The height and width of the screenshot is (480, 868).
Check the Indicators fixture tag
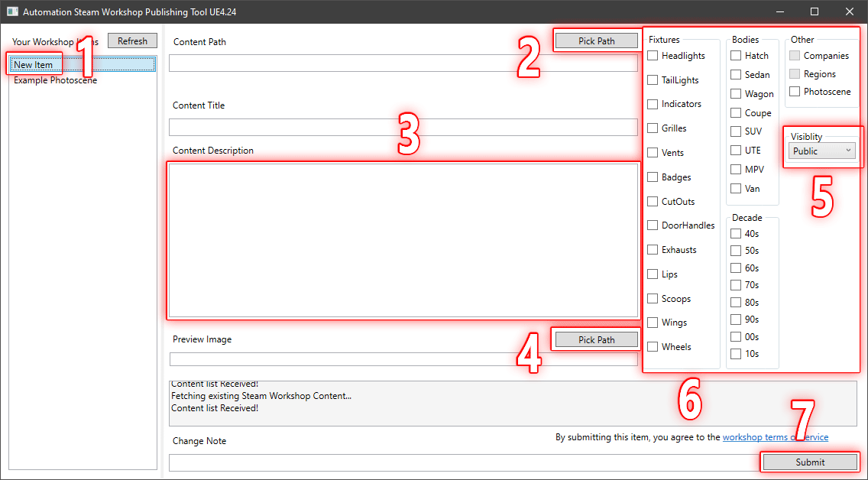653,104
